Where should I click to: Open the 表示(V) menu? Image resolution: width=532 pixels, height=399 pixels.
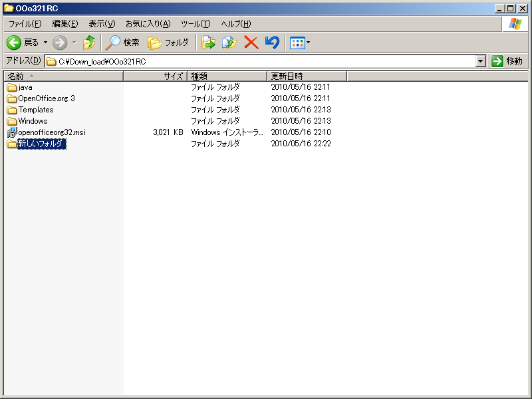coord(102,24)
